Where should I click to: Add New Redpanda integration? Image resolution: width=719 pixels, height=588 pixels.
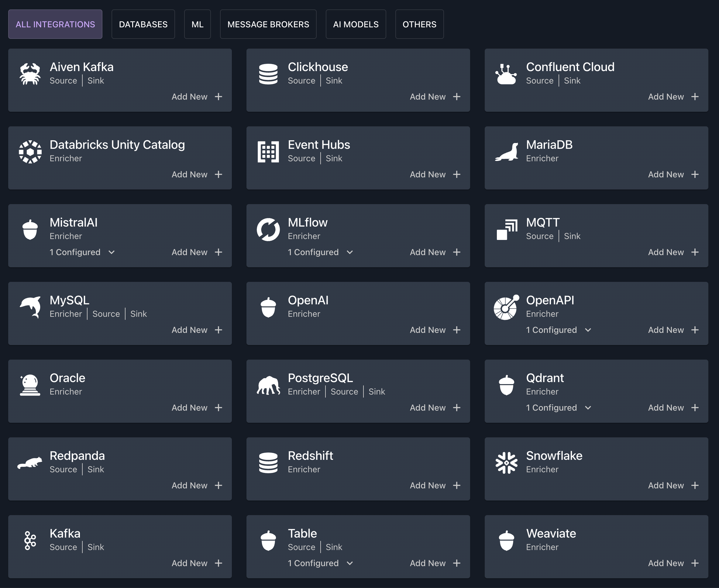197,485
